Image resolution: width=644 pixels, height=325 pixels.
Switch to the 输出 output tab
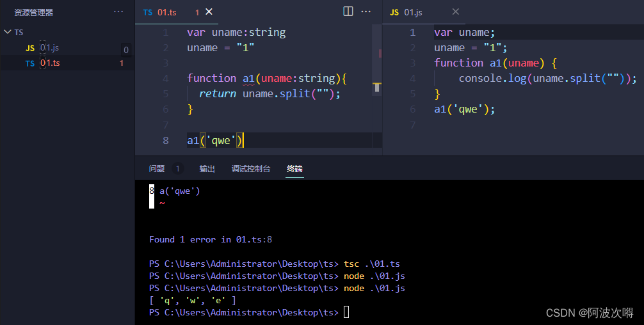[x=207, y=169]
